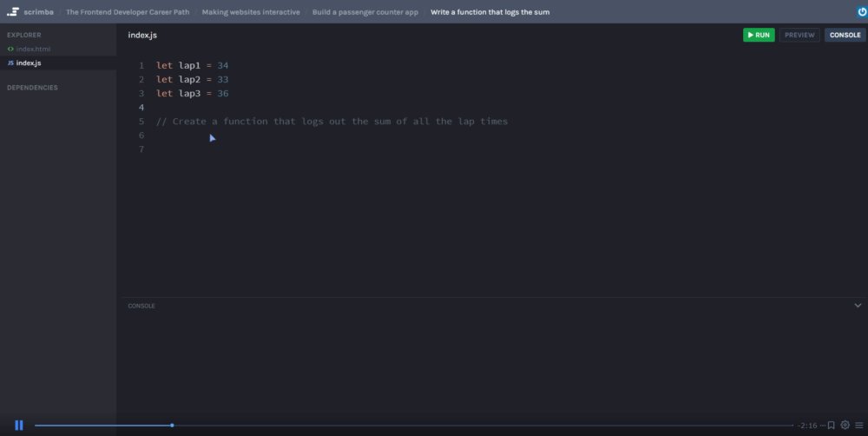
Task: Open the scrimba home link
Action: tap(38, 11)
